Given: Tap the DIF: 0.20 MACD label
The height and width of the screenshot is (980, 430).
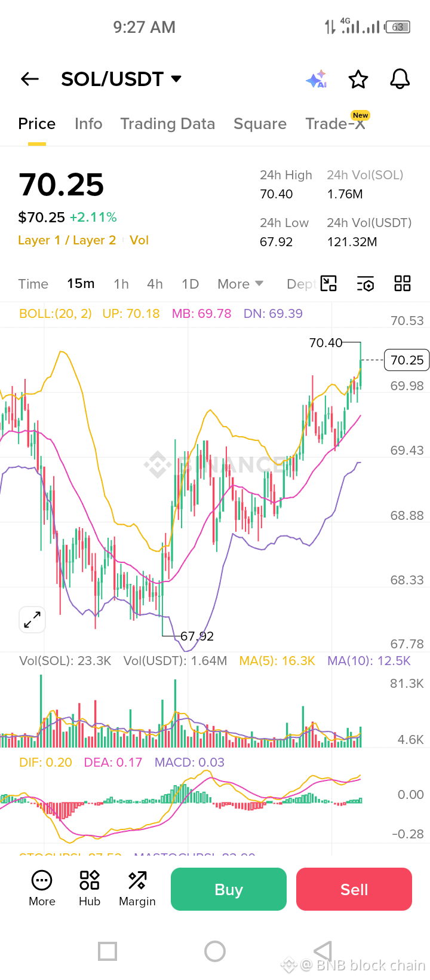Looking at the screenshot, I should [45, 762].
